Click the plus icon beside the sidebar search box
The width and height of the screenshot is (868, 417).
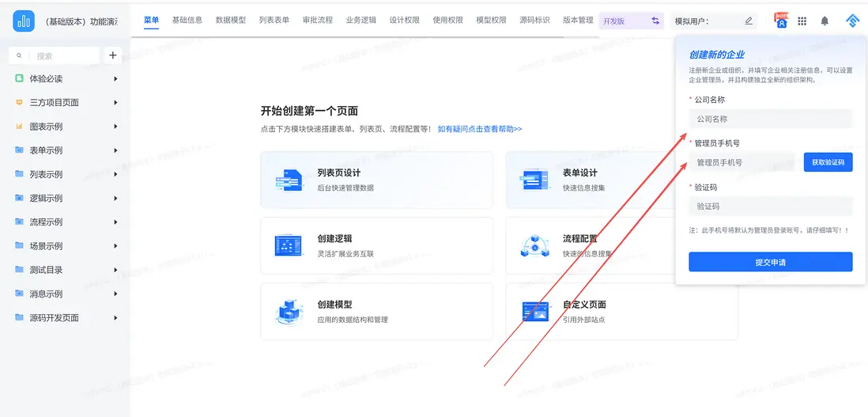pyautogui.click(x=112, y=55)
